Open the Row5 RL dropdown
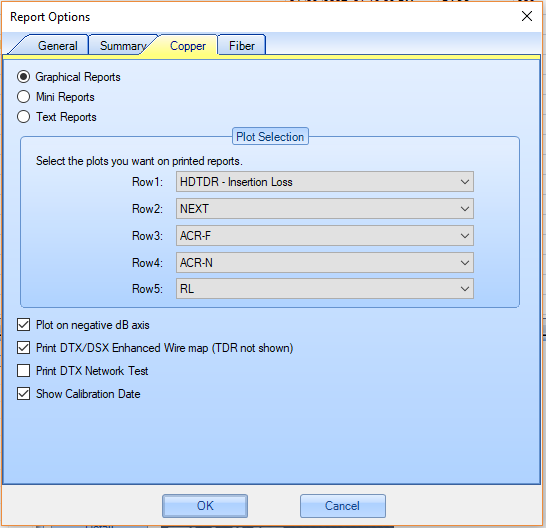The width and height of the screenshot is (546, 528). point(325,289)
